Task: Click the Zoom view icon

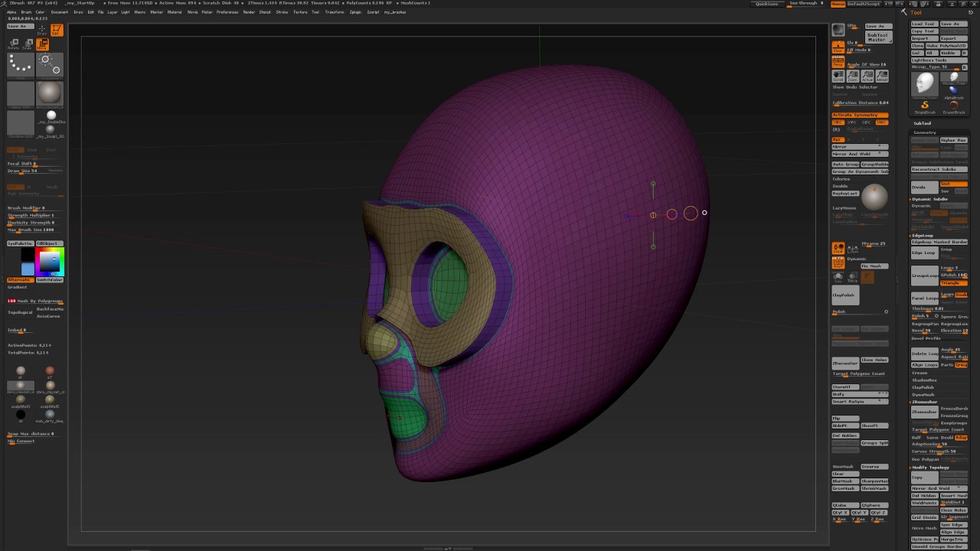Action: pos(853,76)
